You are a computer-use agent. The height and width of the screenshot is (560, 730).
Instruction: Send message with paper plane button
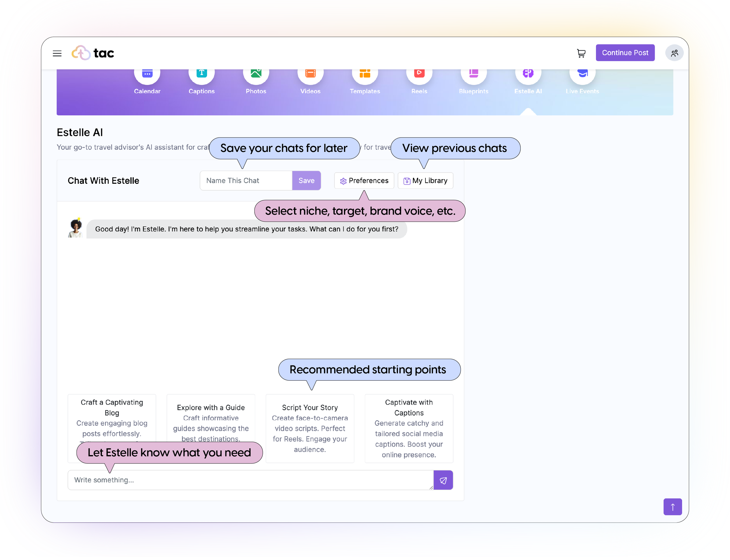(443, 480)
